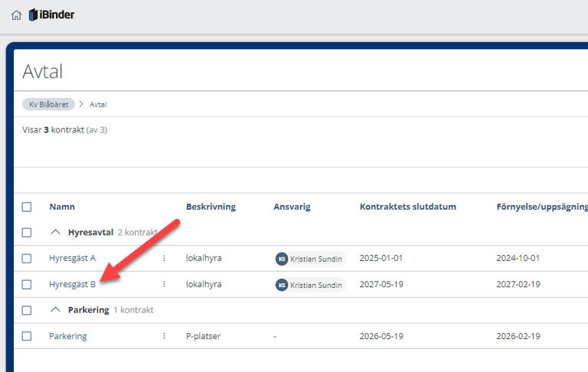Image resolution: width=588 pixels, height=372 pixels.
Task: Sort by Kontraktets slutdatum column
Action: click(x=408, y=207)
